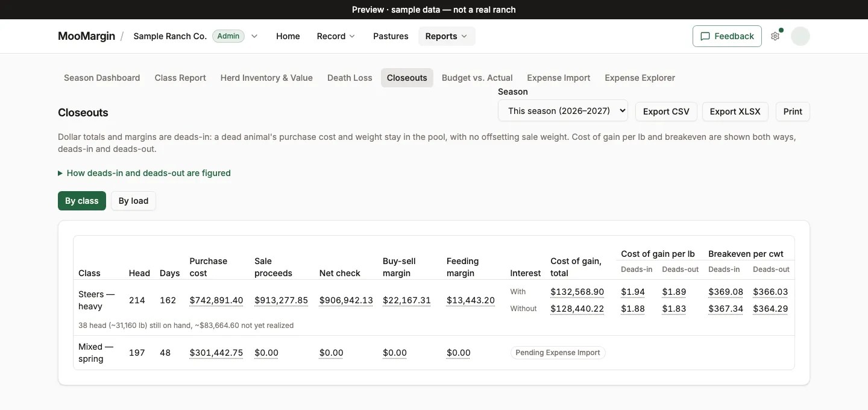Click the Pending Expense Import badge
868x410 pixels.
[558, 353]
